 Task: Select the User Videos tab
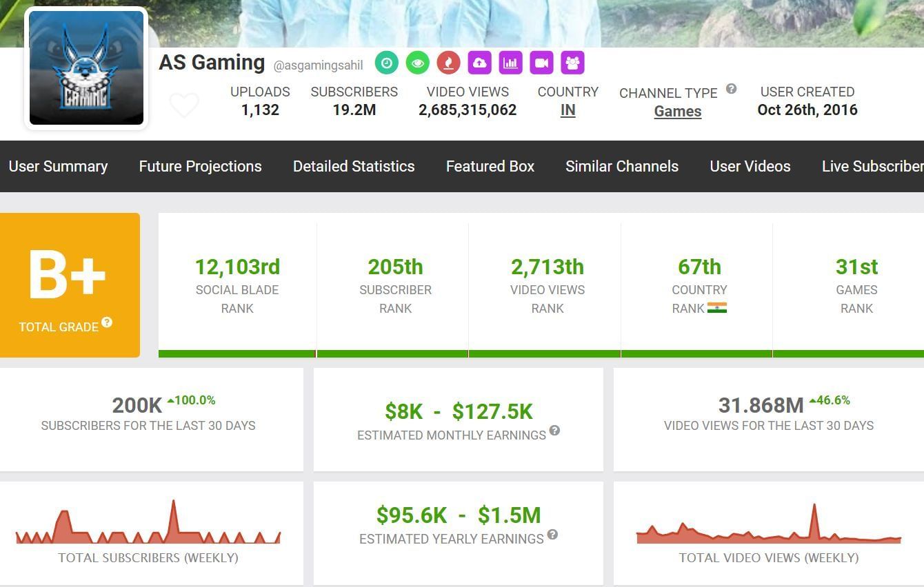tap(750, 166)
